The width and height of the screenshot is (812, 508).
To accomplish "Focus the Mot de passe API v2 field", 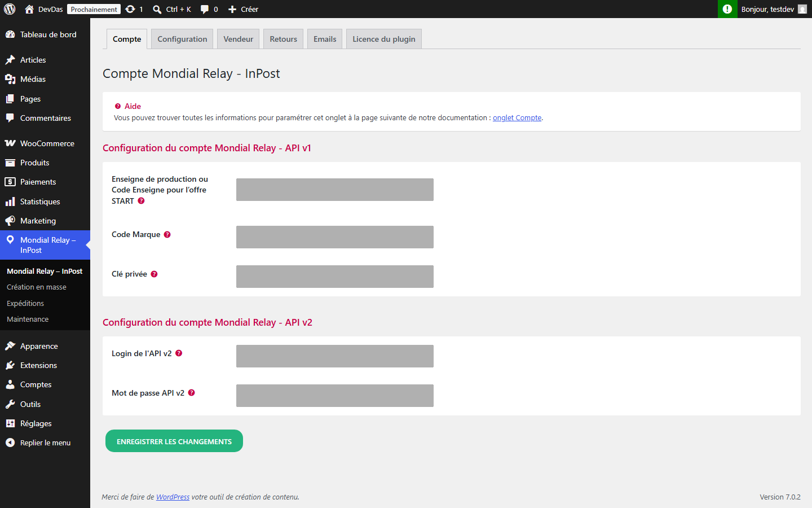I will pos(335,396).
